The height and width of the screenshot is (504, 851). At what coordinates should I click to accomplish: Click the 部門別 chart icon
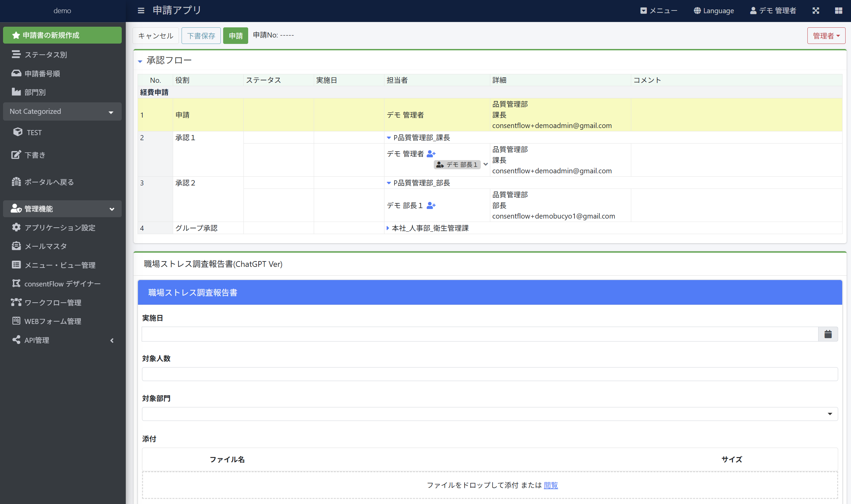click(16, 91)
